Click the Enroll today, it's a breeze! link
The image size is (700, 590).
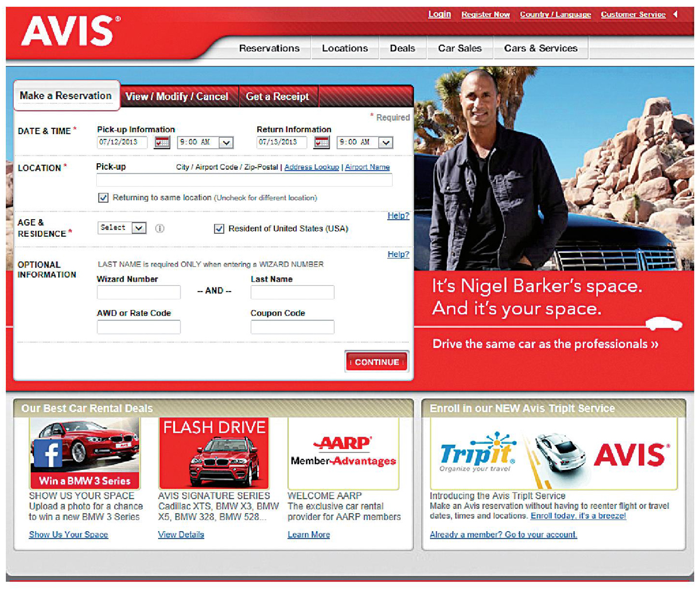point(578,516)
